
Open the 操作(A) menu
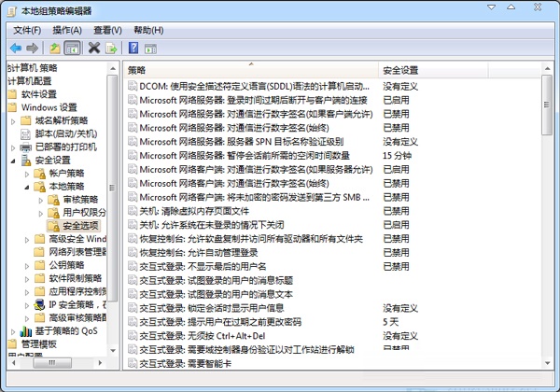(x=68, y=30)
